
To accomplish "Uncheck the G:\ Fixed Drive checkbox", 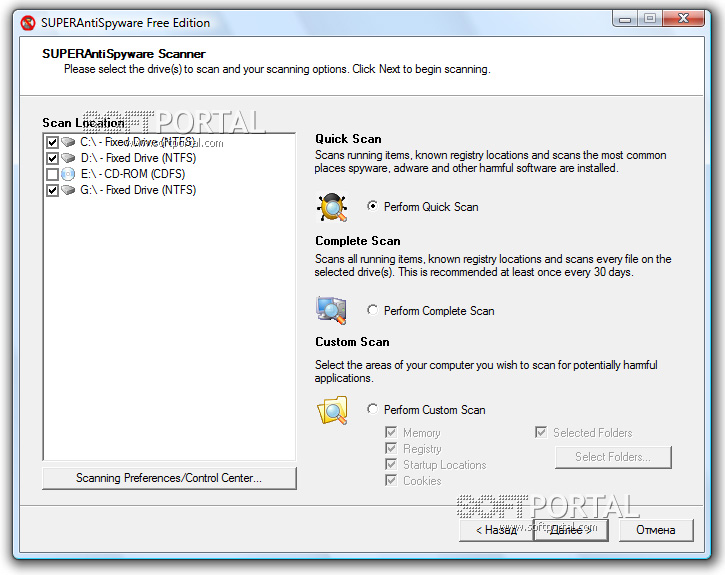I will tap(52, 190).
